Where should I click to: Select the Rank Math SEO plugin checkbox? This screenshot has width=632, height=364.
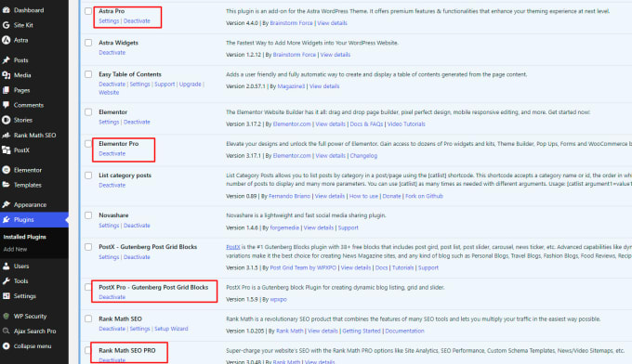coord(88,318)
